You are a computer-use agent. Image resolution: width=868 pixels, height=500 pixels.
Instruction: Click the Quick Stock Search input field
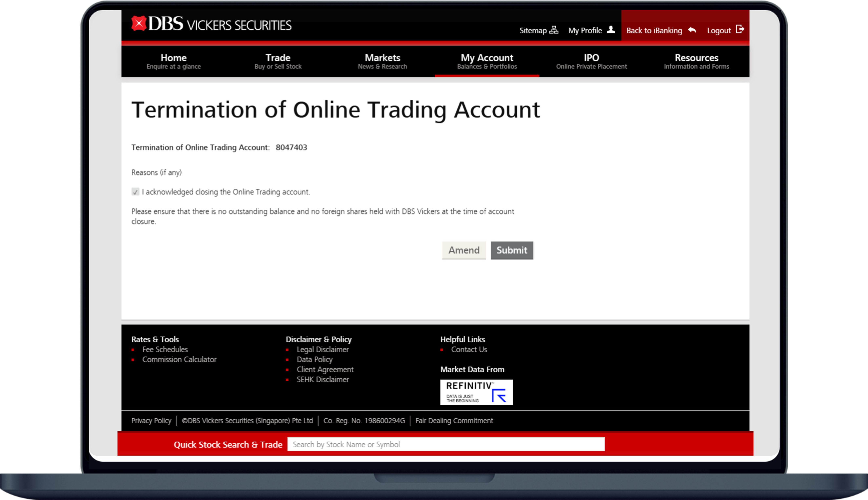[x=446, y=444]
